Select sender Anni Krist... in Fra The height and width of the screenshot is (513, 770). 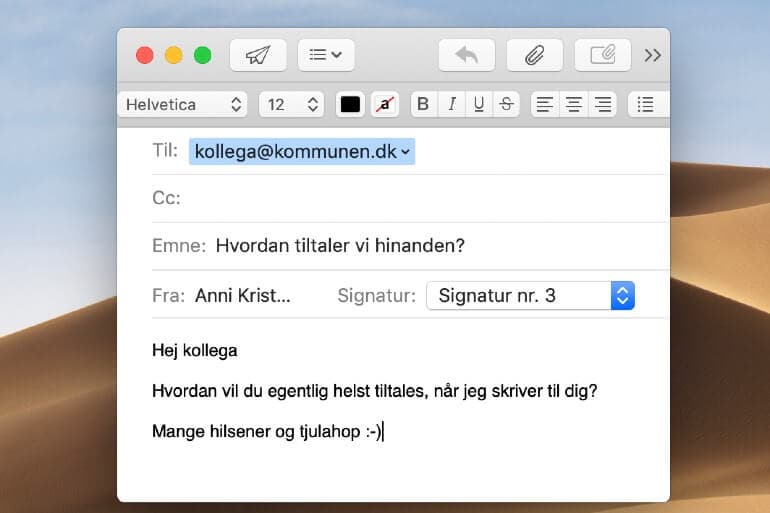pyautogui.click(x=242, y=296)
